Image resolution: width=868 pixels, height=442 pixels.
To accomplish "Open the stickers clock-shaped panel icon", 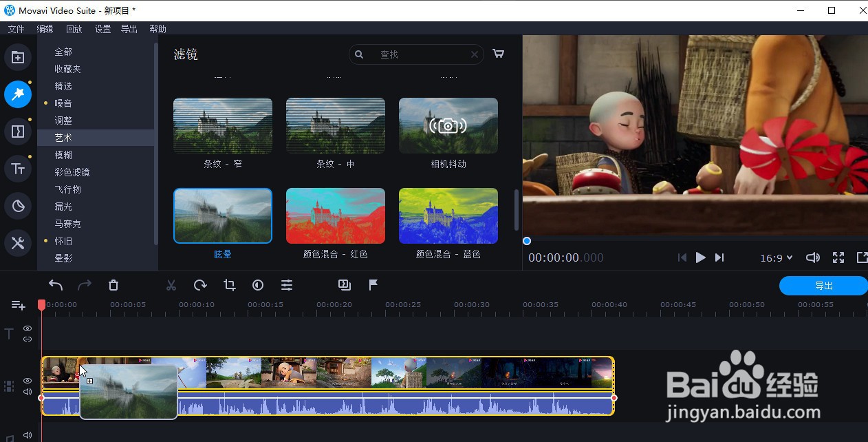I will [x=18, y=206].
